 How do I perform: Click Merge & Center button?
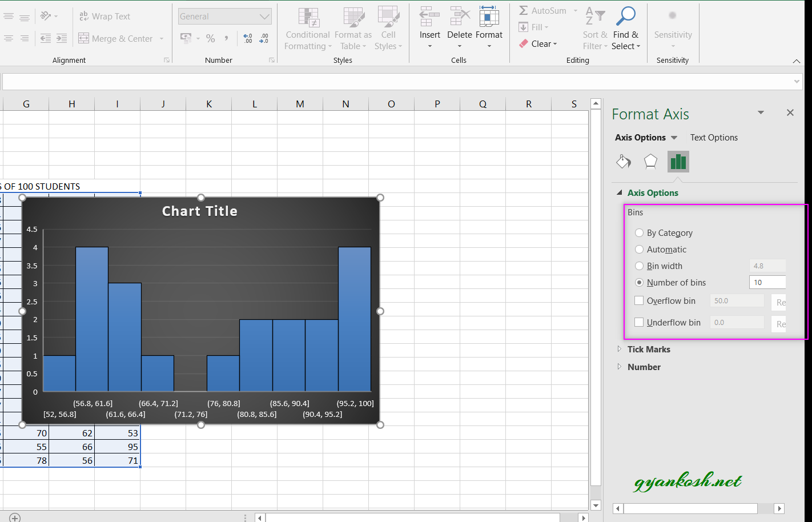(x=116, y=38)
